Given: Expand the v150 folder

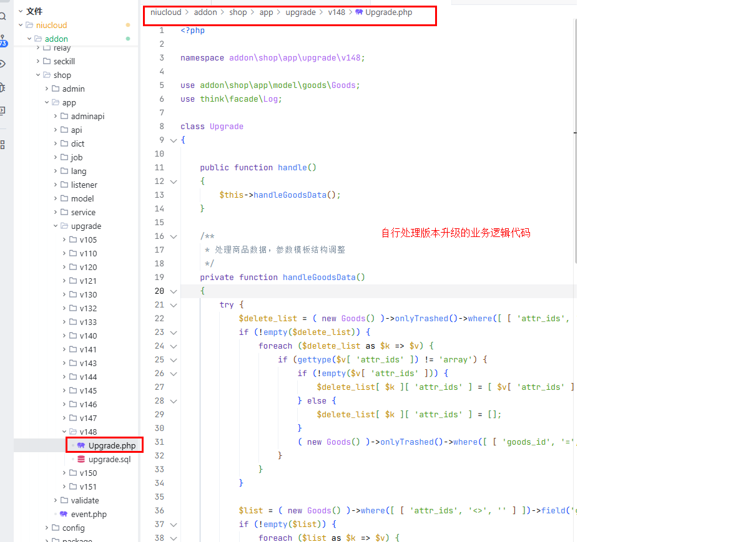Looking at the screenshot, I should click(x=64, y=473).
